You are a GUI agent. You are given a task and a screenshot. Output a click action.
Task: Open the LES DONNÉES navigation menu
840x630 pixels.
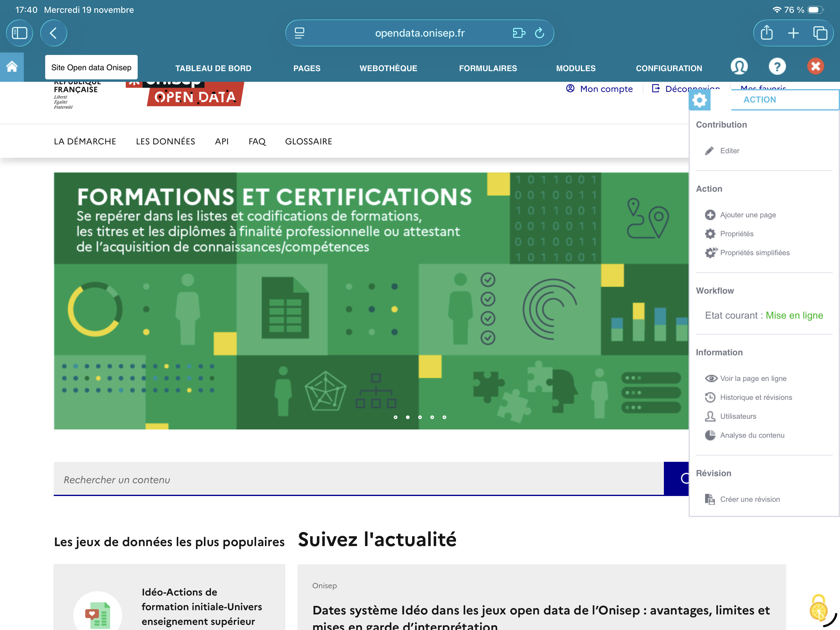pos(165,141)
